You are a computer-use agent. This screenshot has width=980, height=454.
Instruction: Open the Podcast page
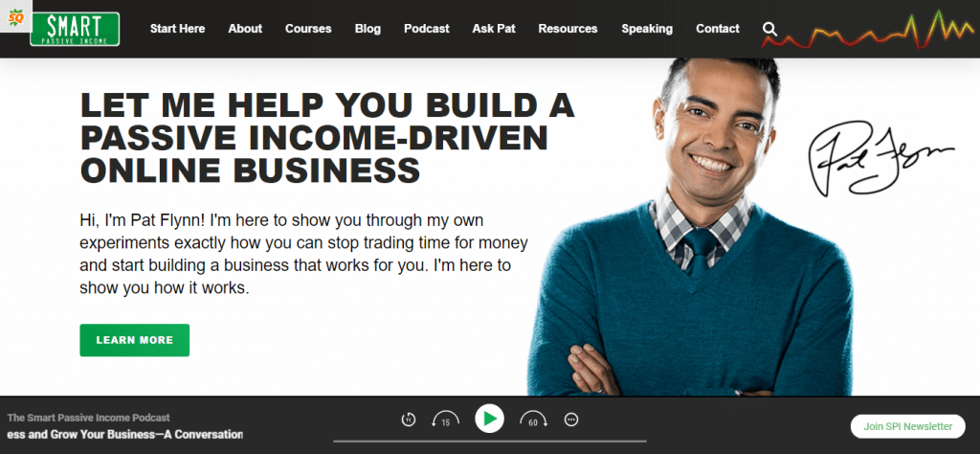click(x=426, y=29)
